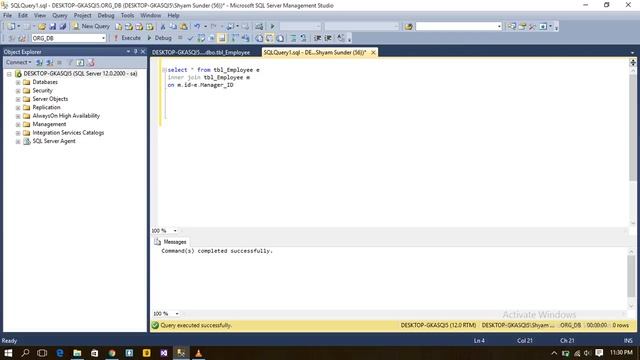This screenshot has width=640, height=360.
Task: Click the Copy icon
Action: [x=173, y=27]
